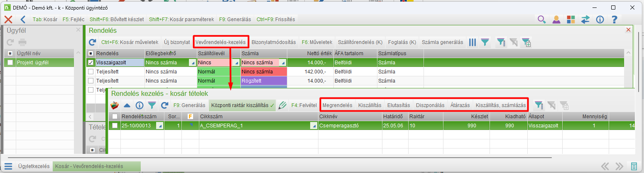Switch to the Ügyletkezelés tab
Viewport: 644px width, 173px height.
pyautogui.click(x=34, y=166)
